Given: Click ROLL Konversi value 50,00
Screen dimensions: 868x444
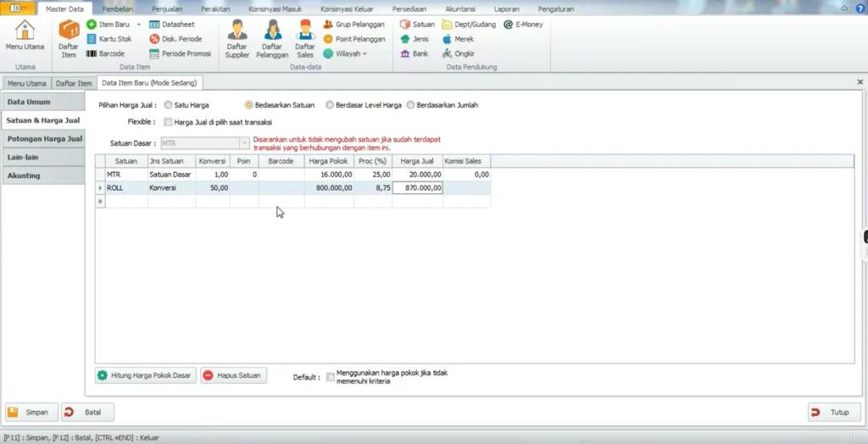Looking at the screenshot, I should 213,188.
